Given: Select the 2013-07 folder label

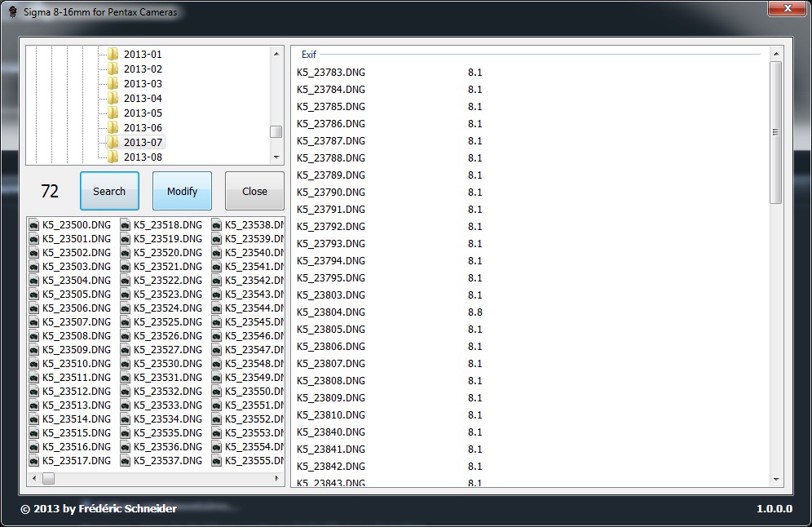Looking at the screenshot, I should 143,142.
